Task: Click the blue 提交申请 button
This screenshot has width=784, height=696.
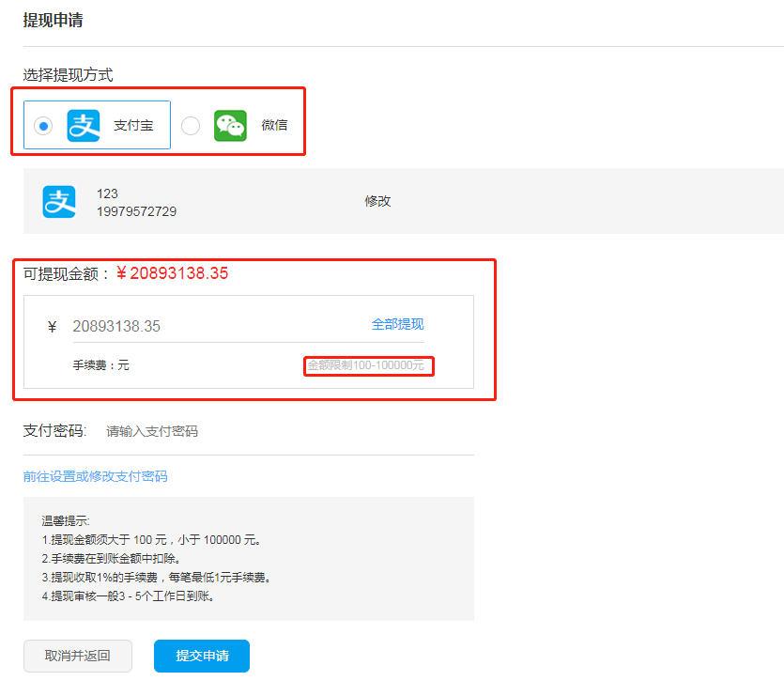Action: click(201, 657)
